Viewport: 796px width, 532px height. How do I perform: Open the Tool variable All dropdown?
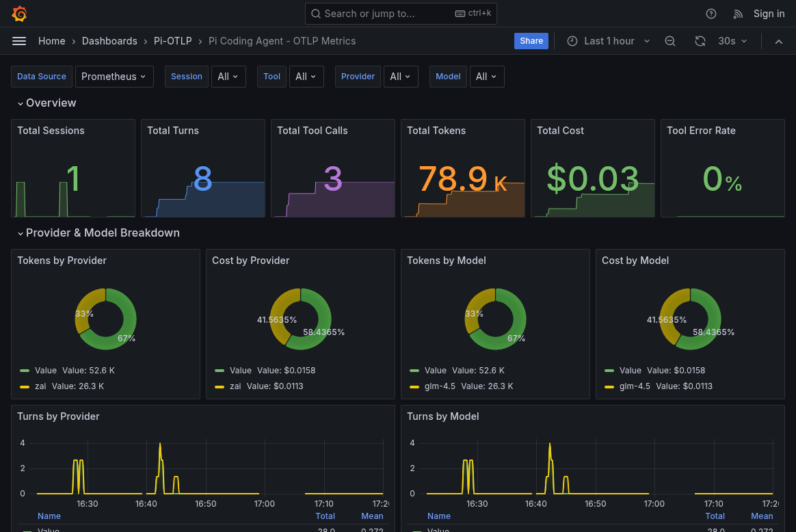pyautogui.click(x=306, y=77)
